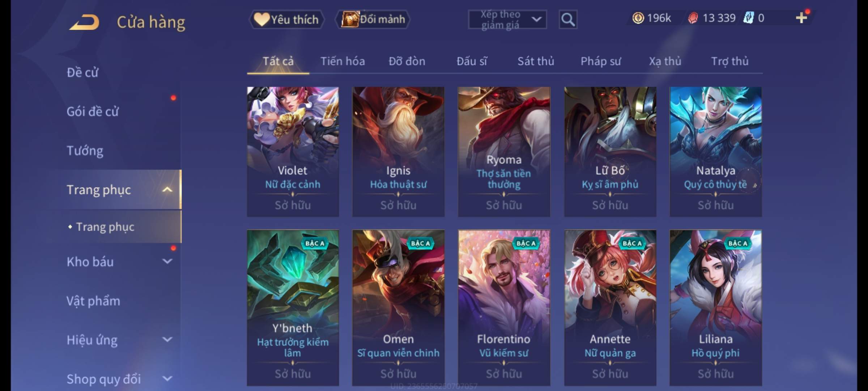
Task: Open the Xếp theo giảm giá sort dropdown
Action: [507, 20]
